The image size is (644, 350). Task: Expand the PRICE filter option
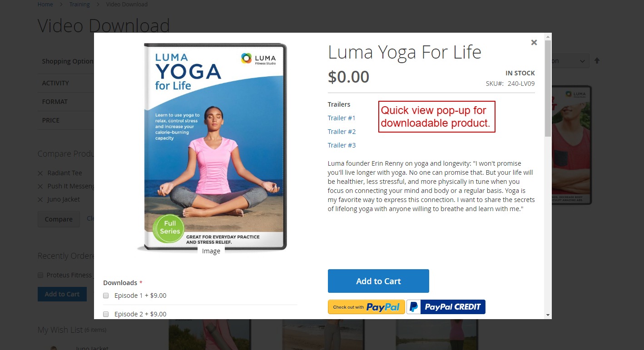tap(51, 120)
